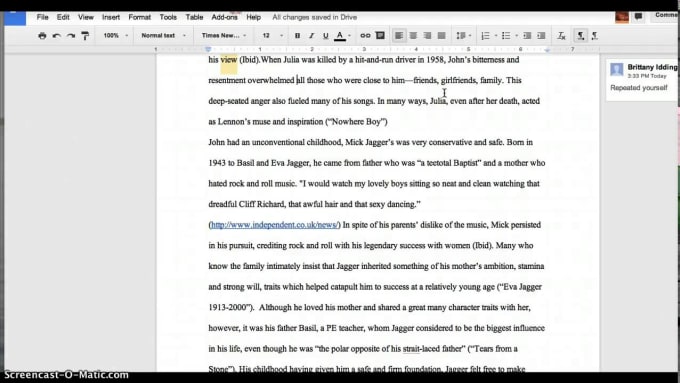Apply a numbered list

click(485, 36)
